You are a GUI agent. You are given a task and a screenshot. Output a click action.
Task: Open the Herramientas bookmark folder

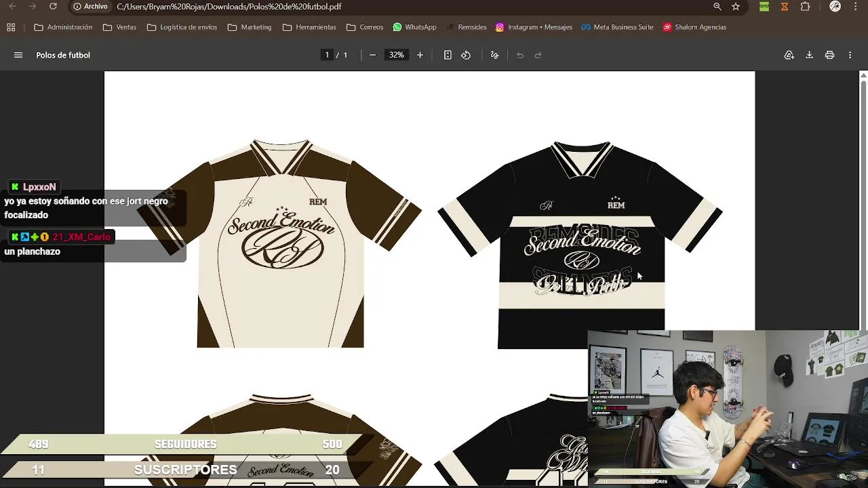tap(309, 27)
